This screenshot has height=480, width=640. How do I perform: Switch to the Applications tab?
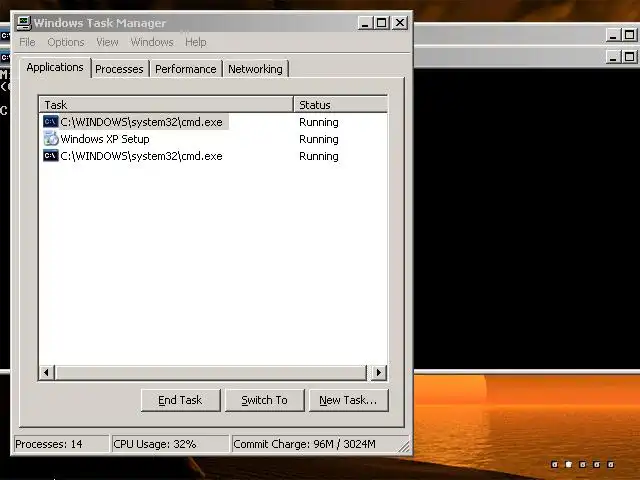pyautogui.click(x=55, y=67)
